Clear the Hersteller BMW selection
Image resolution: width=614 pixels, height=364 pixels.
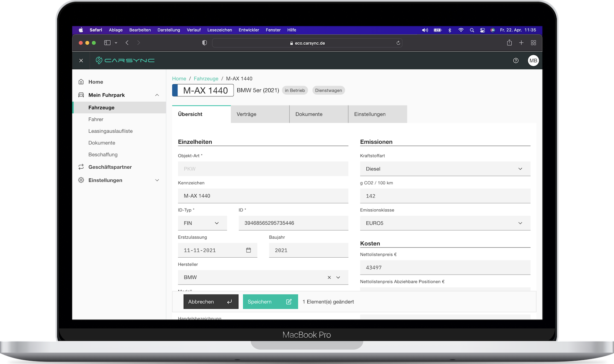pyautogui.click(x=329, y=277)
